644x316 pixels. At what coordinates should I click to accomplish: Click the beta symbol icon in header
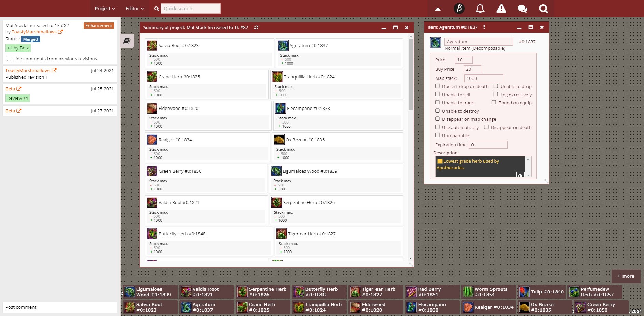pos(459,9)
